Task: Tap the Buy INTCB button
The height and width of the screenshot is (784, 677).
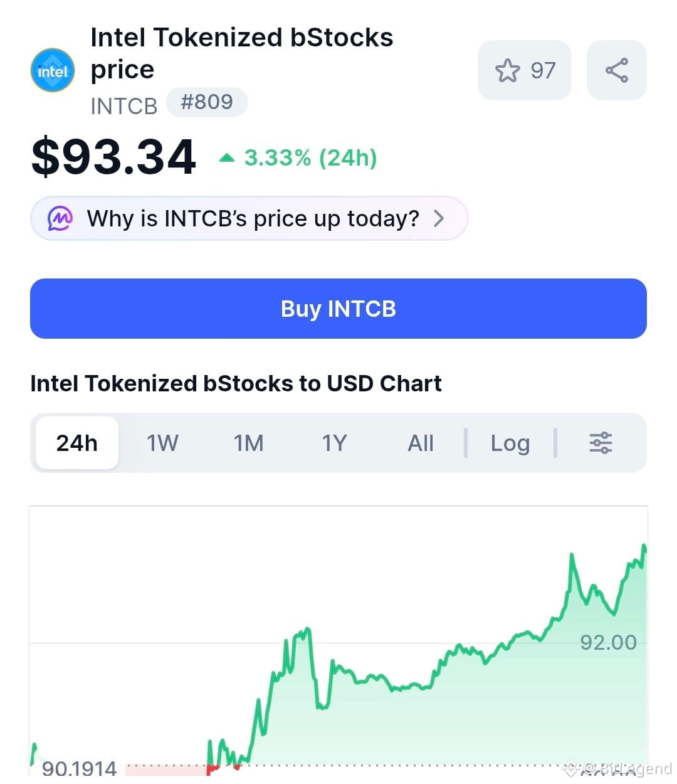Action: click(x=338, y=309)
